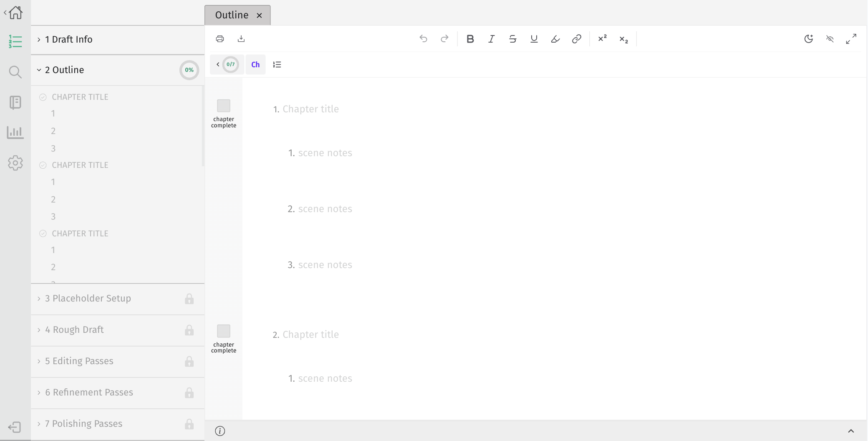Toggle the crossed-out eye visibility icon

(830, 39)
